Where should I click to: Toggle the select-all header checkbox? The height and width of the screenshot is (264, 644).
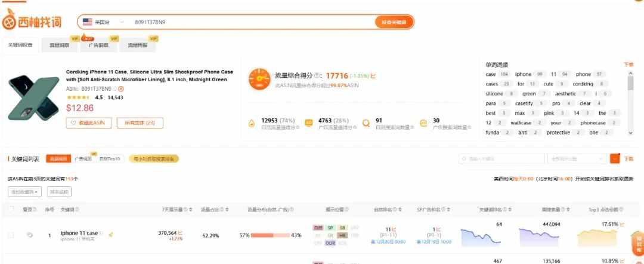click(11, 209)
